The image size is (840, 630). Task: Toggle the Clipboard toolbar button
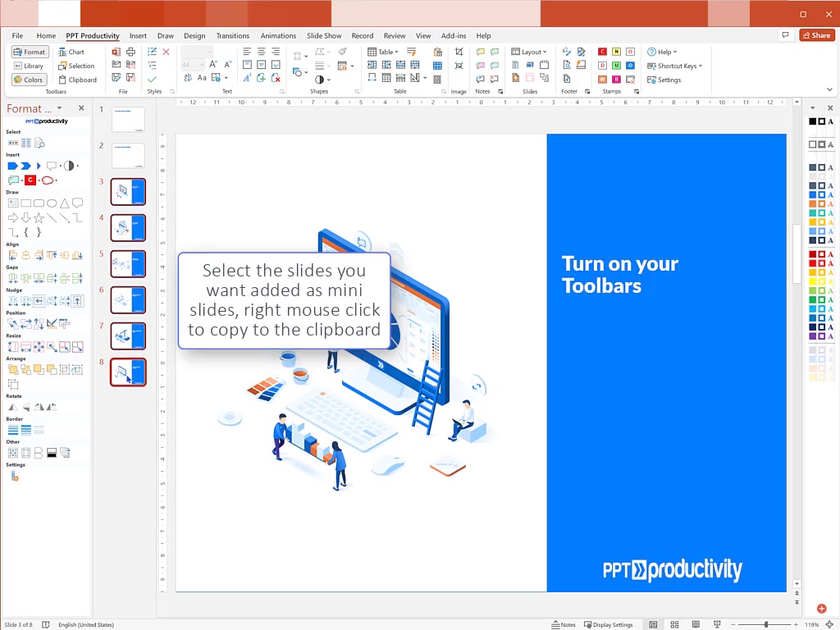[x=77, y=80]
